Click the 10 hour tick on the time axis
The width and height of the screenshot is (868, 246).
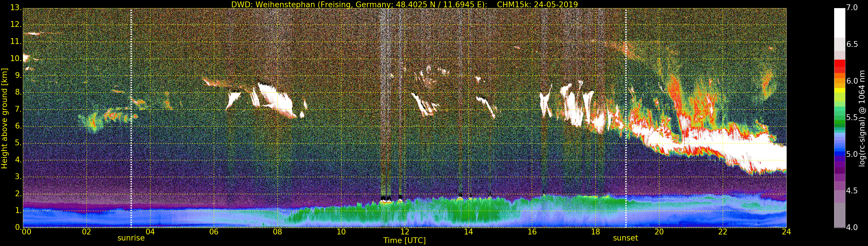[341, 232]
